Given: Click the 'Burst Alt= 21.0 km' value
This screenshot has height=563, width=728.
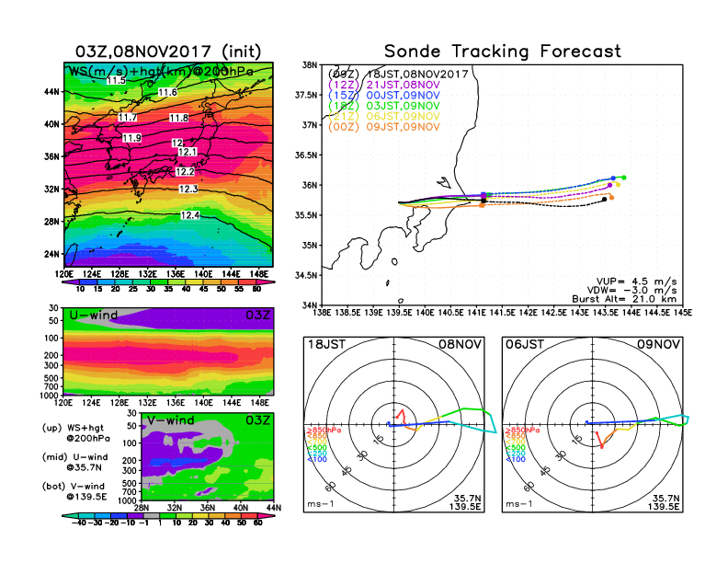Looking at the screenshot, I should click(x=624, y=299).
